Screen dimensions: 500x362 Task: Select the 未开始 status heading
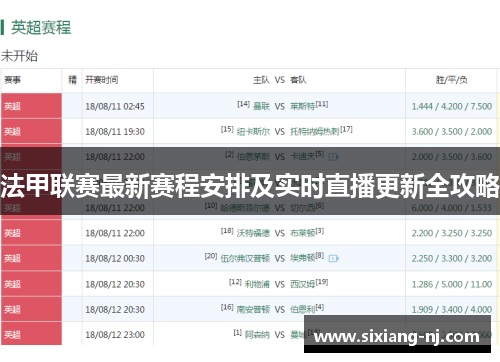coord(19,56)
